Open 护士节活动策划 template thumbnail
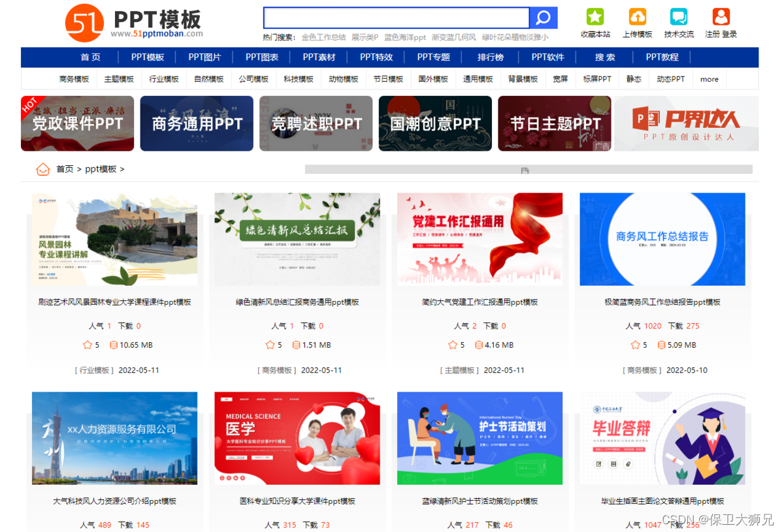The height and width of the screenshot is (532, 784). (x=480, y=438)
